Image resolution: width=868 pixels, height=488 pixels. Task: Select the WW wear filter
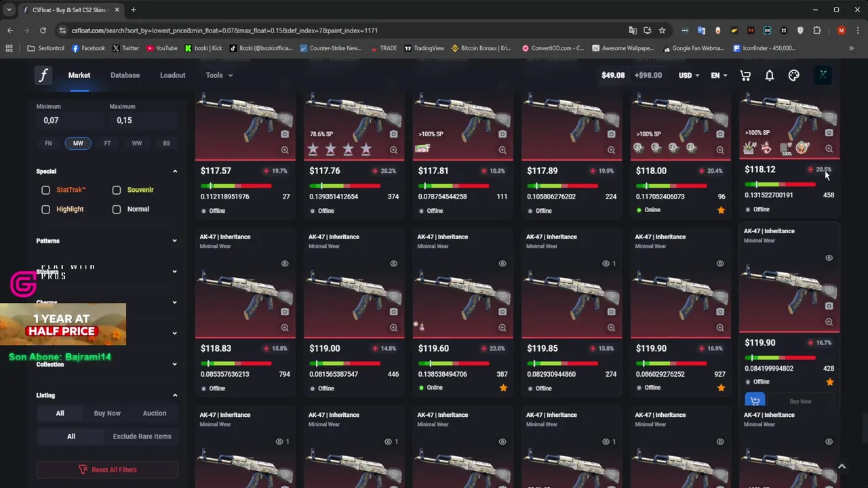137,143
